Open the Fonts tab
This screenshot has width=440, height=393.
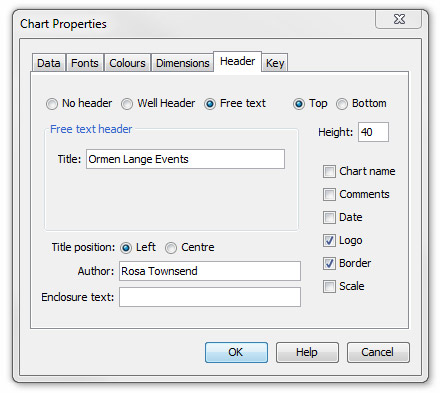click(85, 63)
